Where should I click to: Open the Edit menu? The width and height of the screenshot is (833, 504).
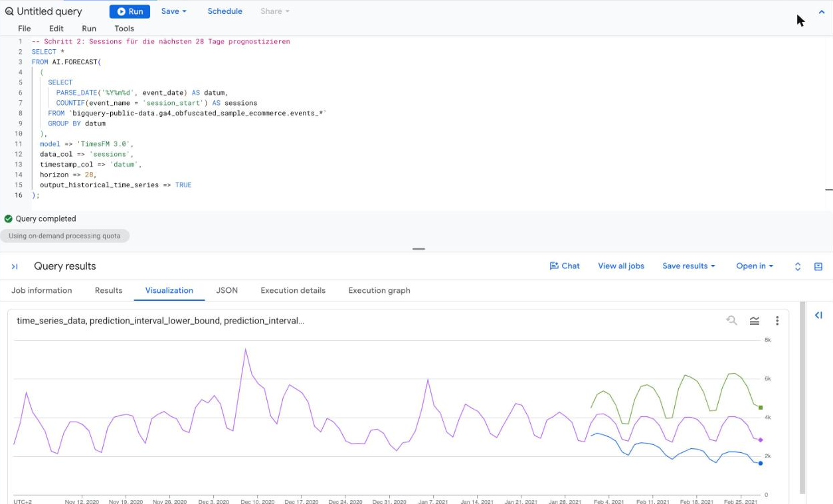pyautogui.click(x=56, y=29)
